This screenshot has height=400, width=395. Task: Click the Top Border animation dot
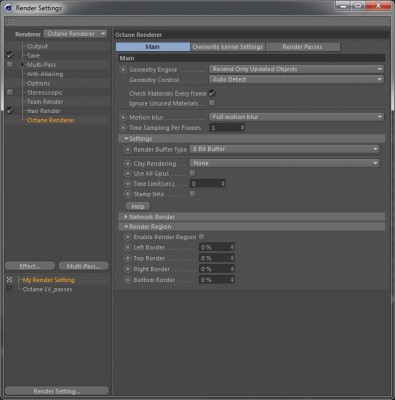point(127,258)
